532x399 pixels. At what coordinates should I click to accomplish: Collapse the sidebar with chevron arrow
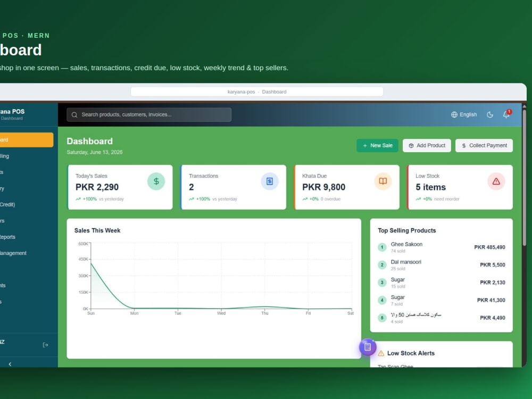click(x=10, y=364)
